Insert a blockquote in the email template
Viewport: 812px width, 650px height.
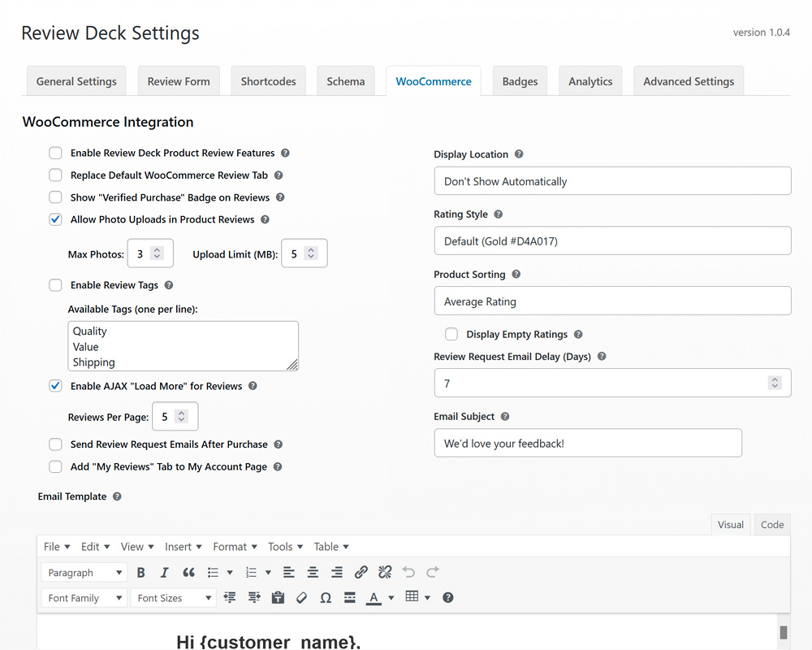188,572
